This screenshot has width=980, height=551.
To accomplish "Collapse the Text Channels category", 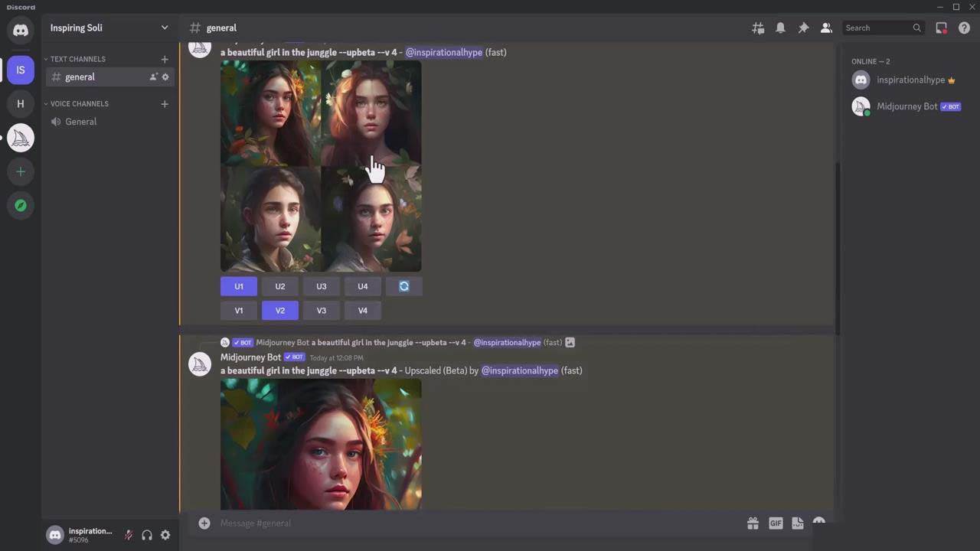I will click(x=77, y=59).
